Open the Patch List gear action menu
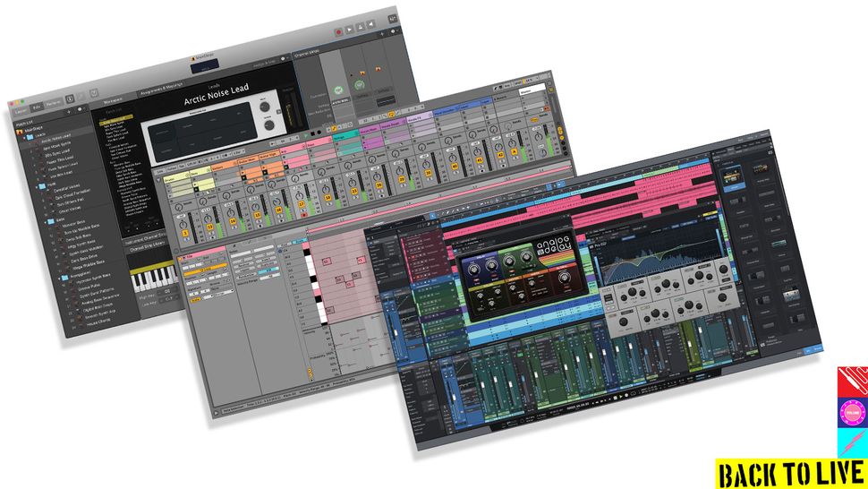Image resolution: width=868 pixels, height=489 pixels. [x=80, y=109]
